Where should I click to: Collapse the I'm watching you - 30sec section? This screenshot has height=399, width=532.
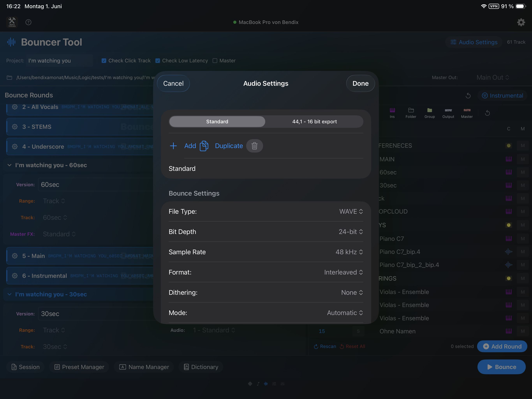[x=9, y=294]
